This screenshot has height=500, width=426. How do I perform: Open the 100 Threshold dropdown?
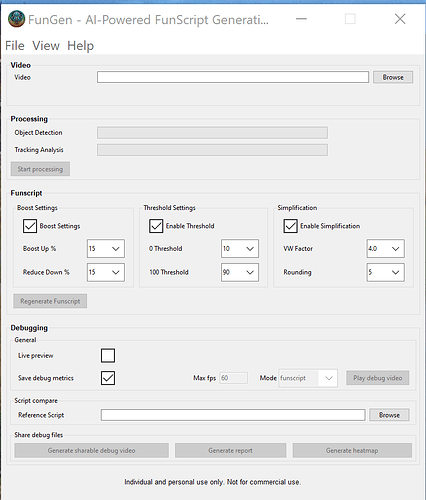point(240,272)
